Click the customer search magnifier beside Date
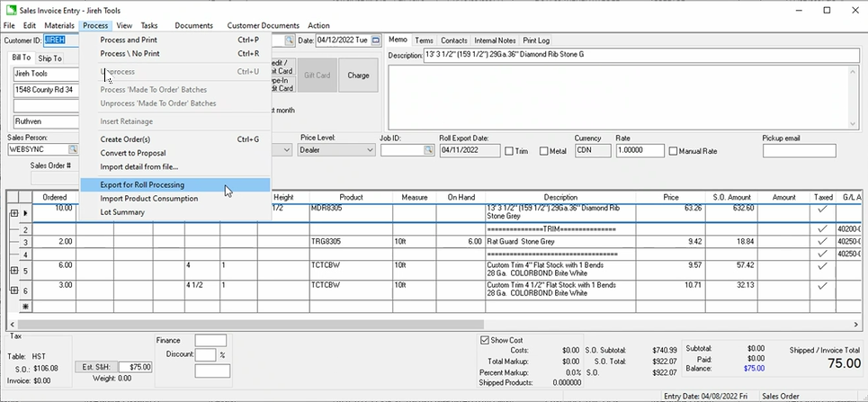Screen dimensions: 868x402 click(x=290, y=40)
